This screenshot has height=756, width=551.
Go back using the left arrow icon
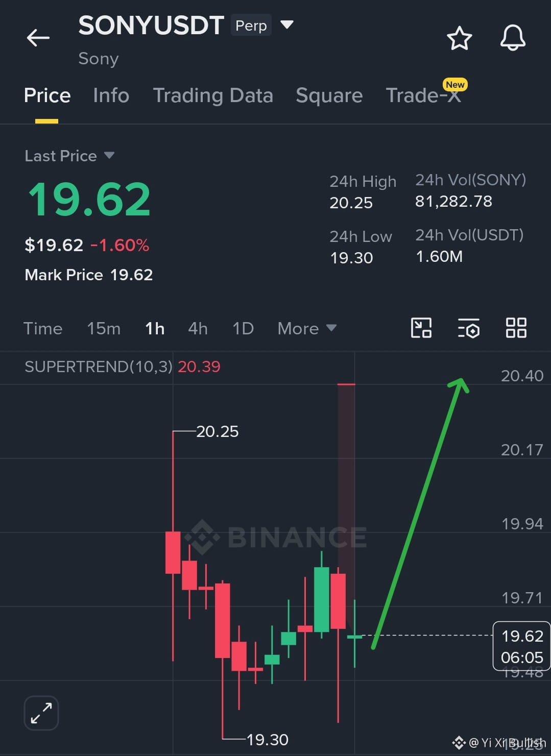pyautogui.click(x=38, y=38)
